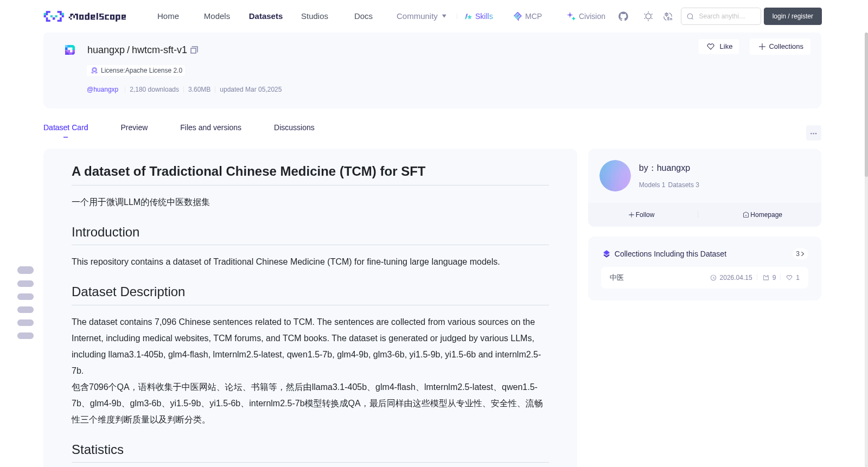
Task: Switch to the Preview tab
Action: (x=134, y=127)
